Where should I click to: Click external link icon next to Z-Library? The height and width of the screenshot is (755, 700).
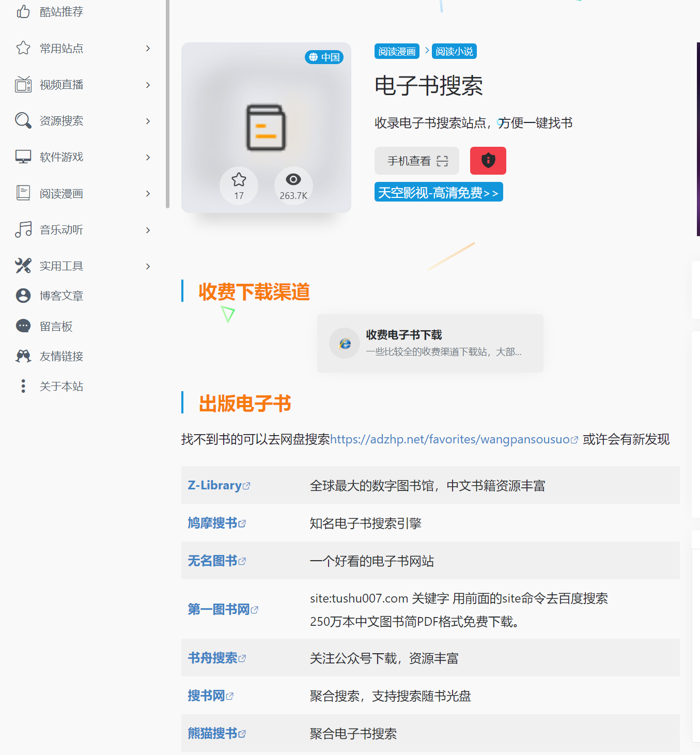click(x=246, y=486)
